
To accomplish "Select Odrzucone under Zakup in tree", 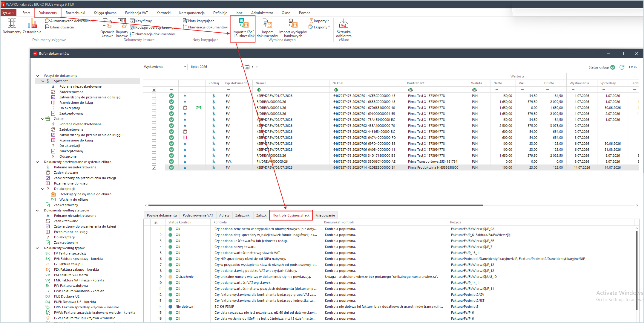I will [x=68, y=157].
